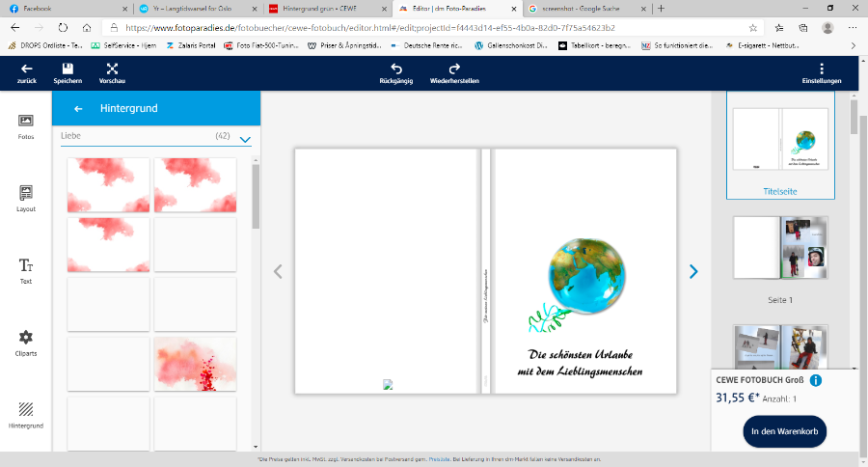Open the Fotos sidebar panel

(25, 126)
